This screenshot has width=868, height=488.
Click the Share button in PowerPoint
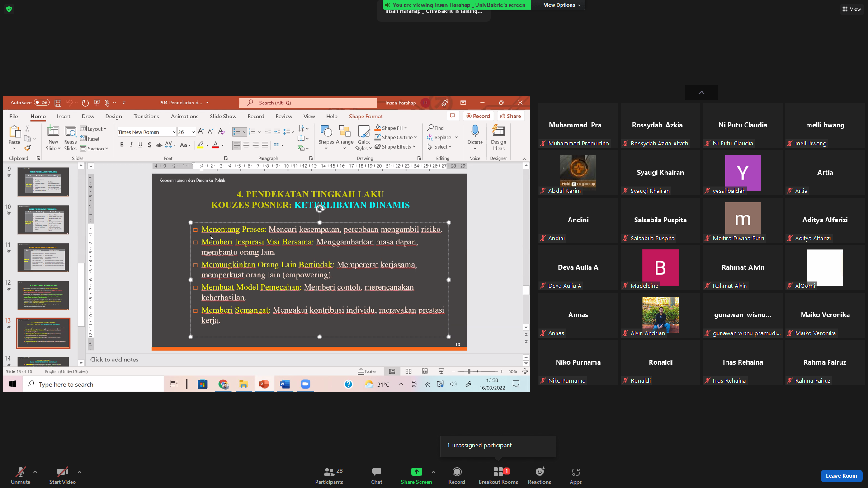click(511, 116)
